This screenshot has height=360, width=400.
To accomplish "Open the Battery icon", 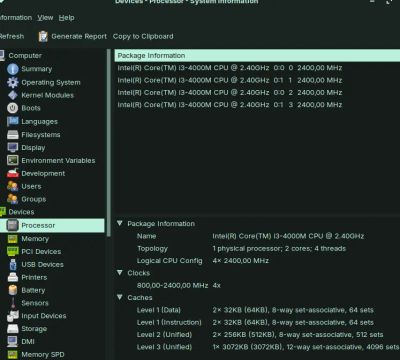I will tap(13, 290).
